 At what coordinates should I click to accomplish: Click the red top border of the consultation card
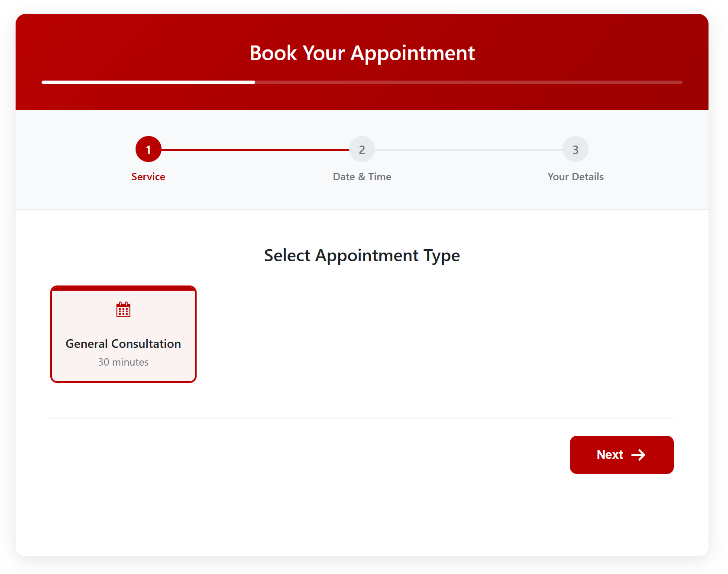123,289
